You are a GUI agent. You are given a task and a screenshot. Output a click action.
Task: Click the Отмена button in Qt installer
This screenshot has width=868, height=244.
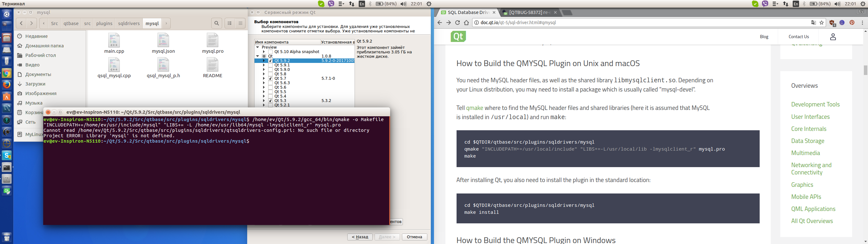[x=414, y=237]
